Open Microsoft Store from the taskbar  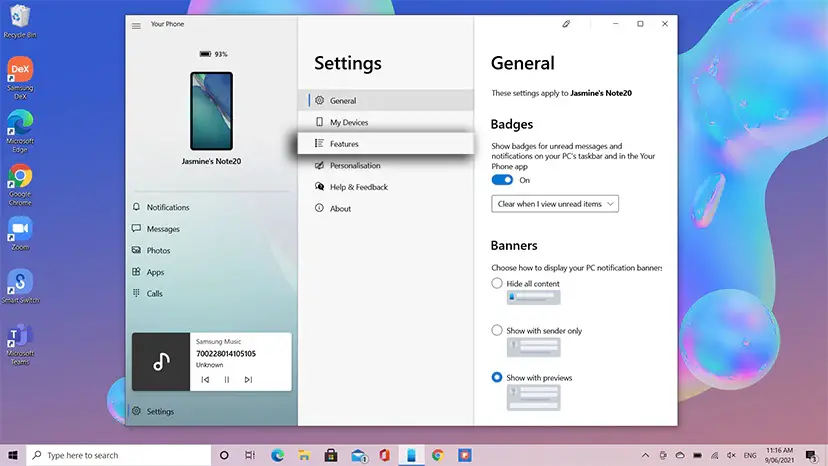[x=331, y=455]
